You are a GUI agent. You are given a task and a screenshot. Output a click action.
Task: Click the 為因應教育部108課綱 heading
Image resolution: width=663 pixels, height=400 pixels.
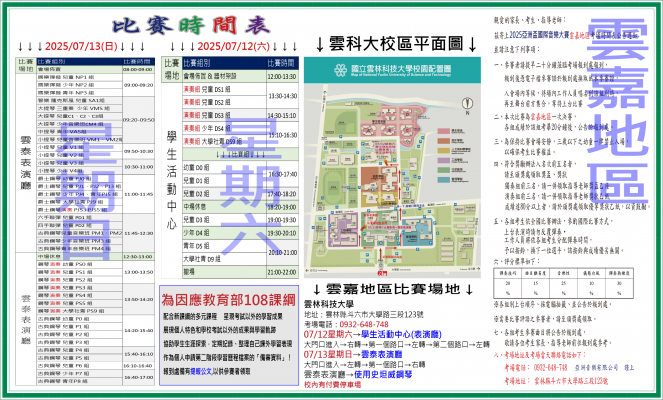click(x=228, y=299)
